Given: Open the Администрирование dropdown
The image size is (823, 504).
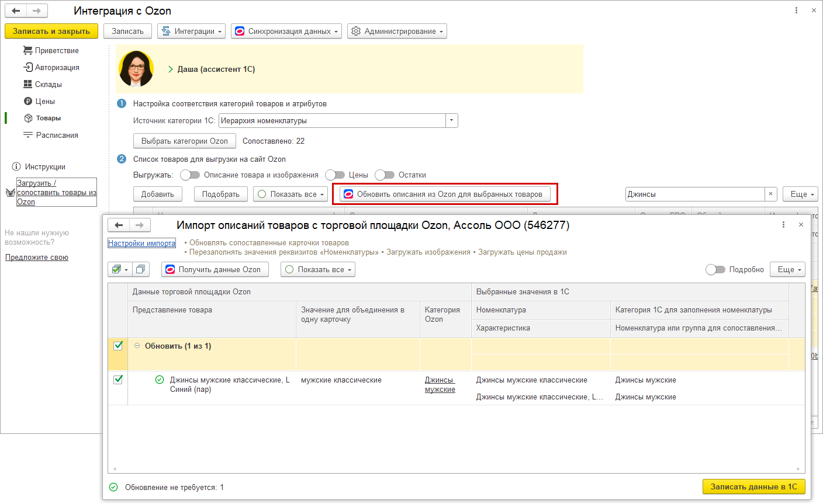Looking at the screenshot, I should 397,31.
